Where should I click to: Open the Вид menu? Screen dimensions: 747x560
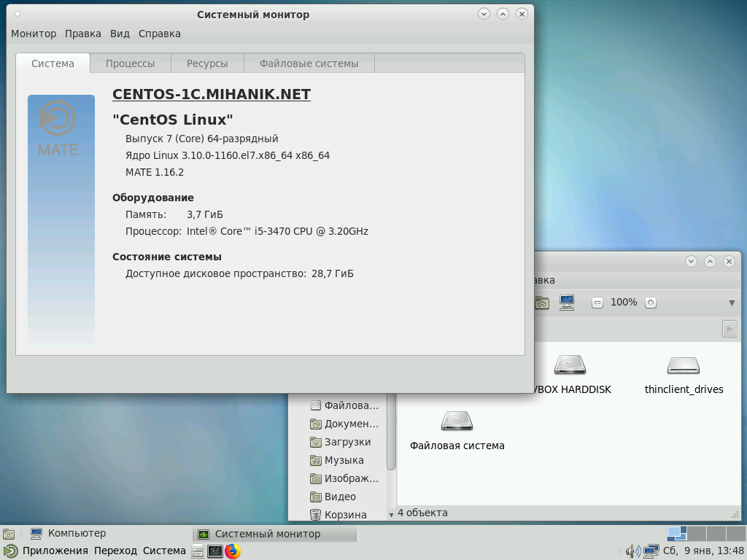point(120,34)
